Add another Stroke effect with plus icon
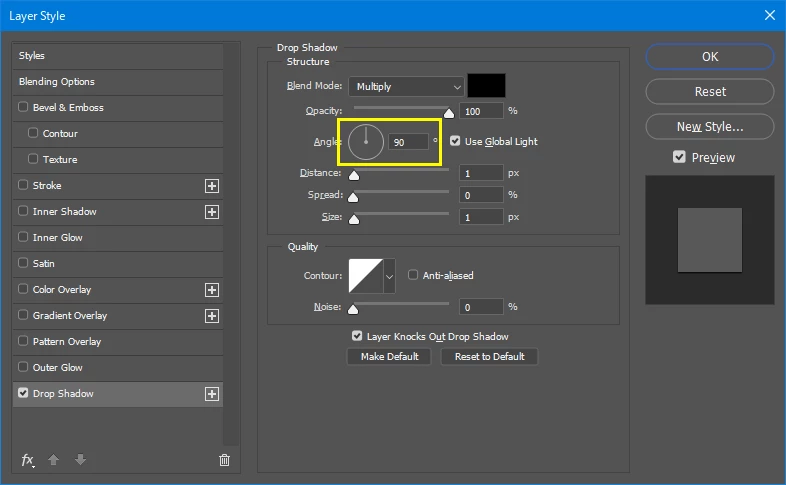Image resolution: width=786 pixels, height=485 pixels. 212,186
